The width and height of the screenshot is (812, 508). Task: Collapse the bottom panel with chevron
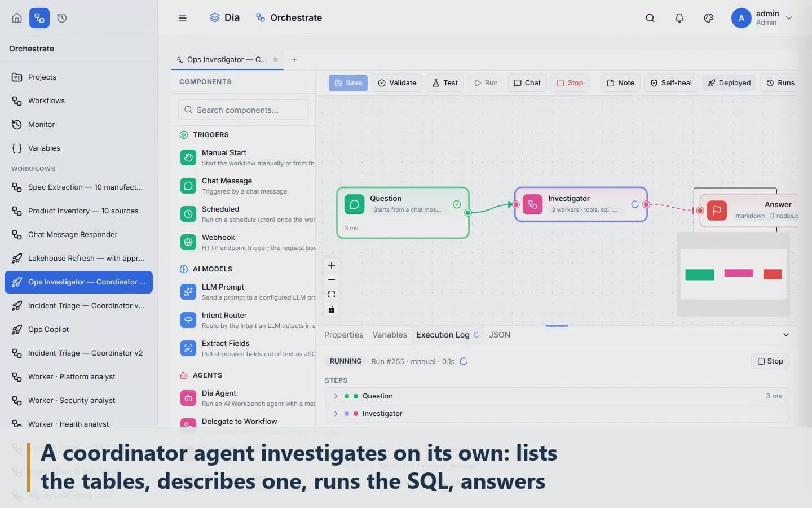(786, 335)
